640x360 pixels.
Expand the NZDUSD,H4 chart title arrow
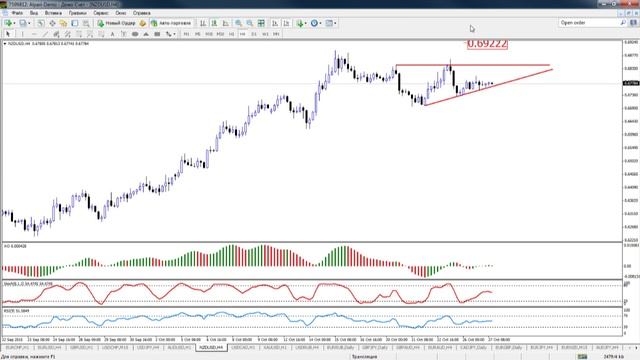[x=4, y=43]
